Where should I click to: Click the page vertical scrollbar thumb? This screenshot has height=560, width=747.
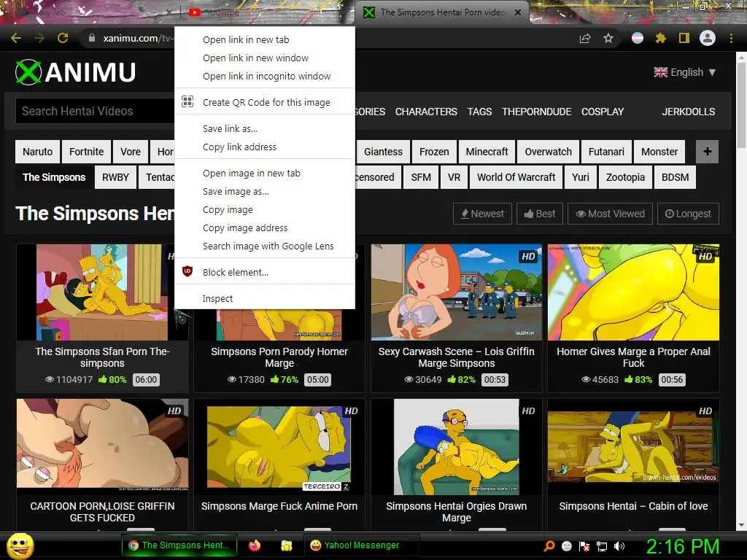(741, 106)
